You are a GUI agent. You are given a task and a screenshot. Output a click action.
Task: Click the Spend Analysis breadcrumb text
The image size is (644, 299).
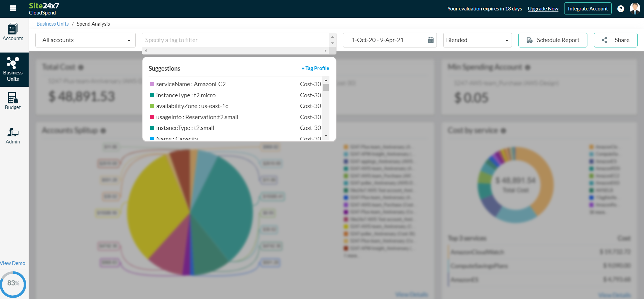(93, 24)
